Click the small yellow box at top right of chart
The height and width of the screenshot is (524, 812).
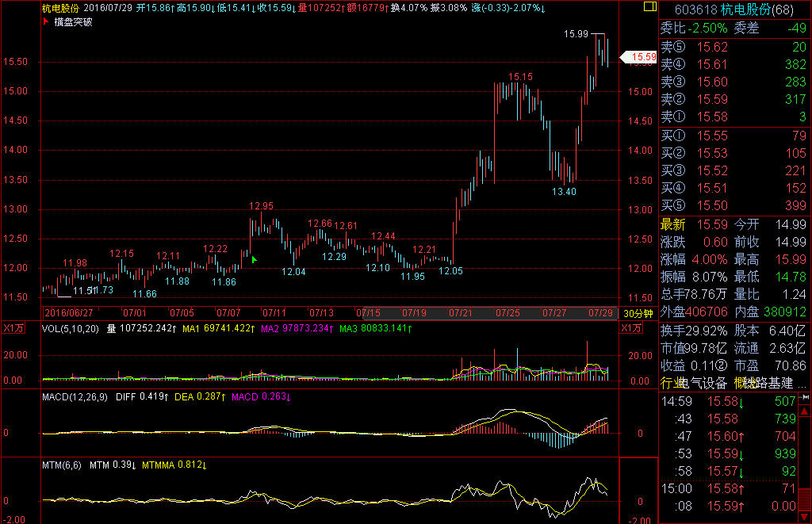coord(649,7)
